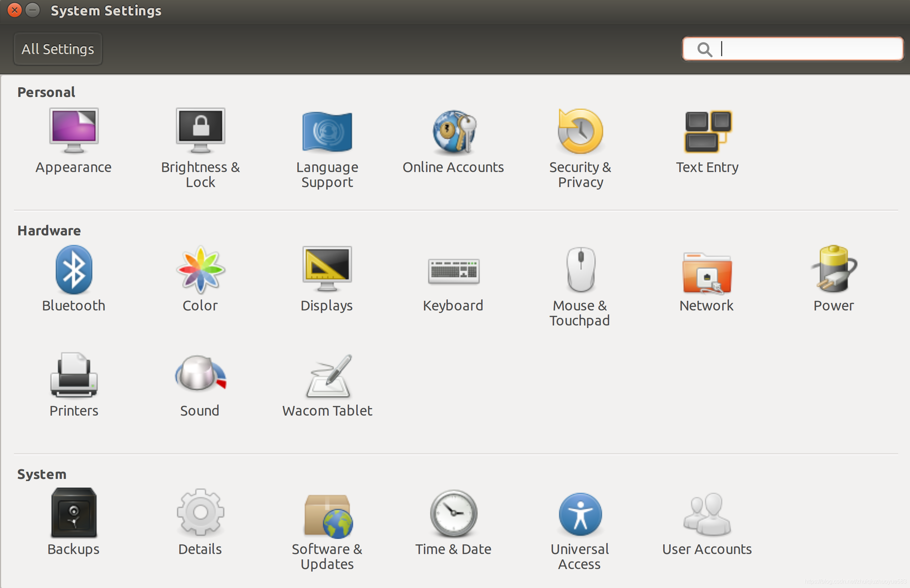Open the Network settings folder icon

[706, 273]
